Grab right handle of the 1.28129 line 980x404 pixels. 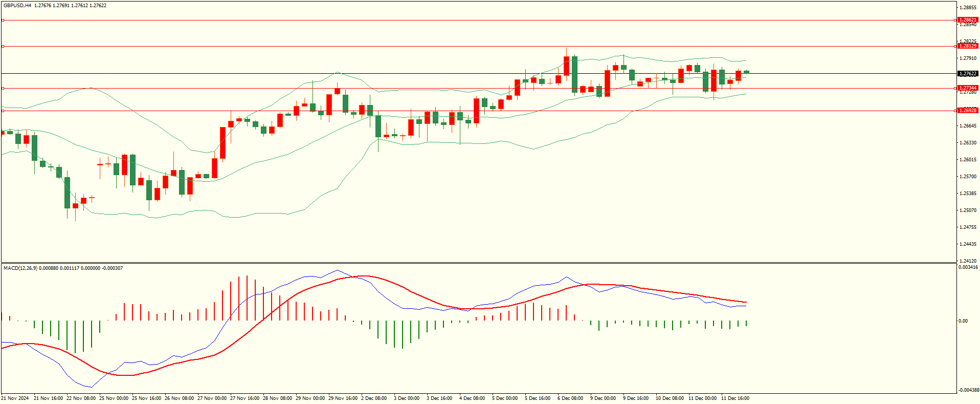[x=955, y=46]
